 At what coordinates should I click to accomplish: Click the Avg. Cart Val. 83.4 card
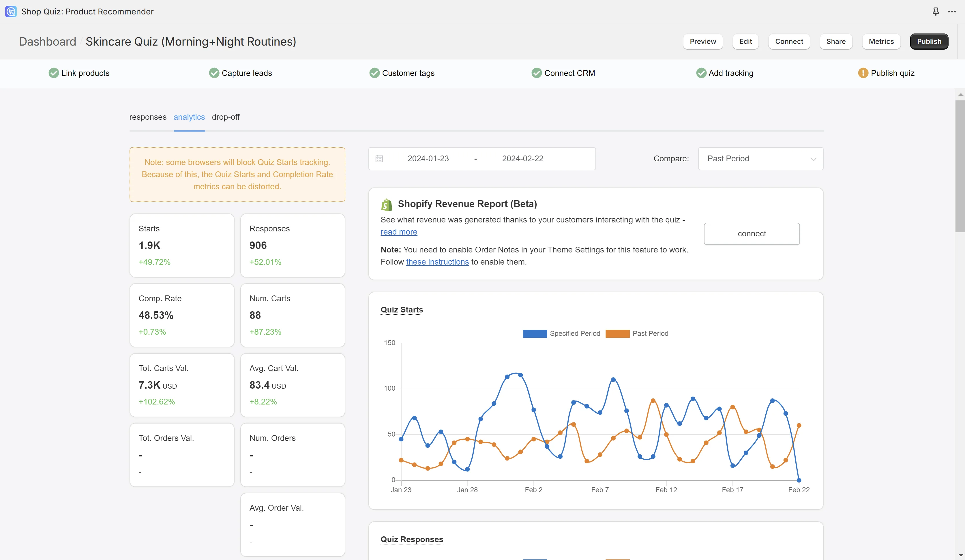293,385
